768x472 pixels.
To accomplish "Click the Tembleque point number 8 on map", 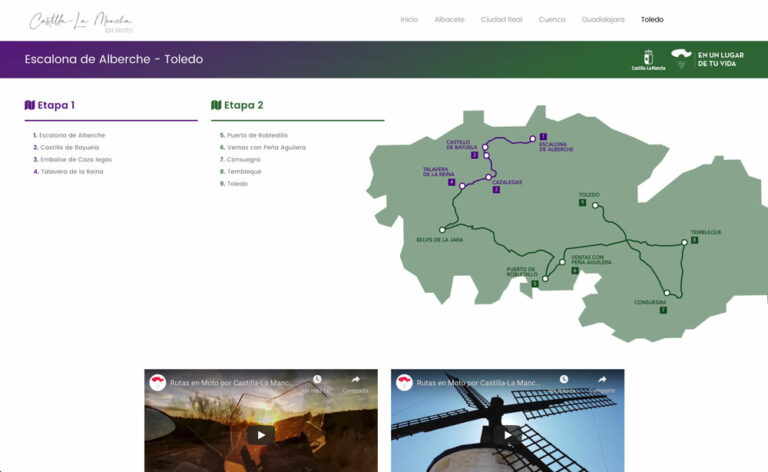I will [694, 240].
